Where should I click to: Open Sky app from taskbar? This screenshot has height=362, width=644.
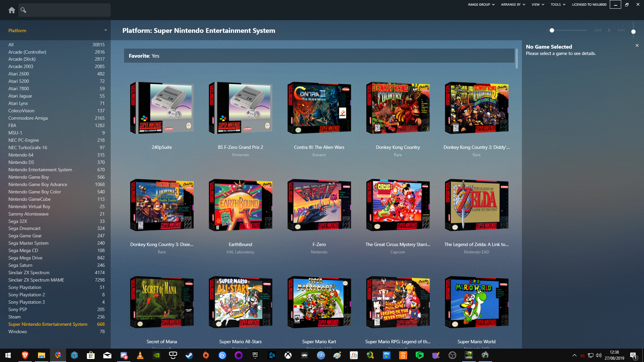click(387, 355)
